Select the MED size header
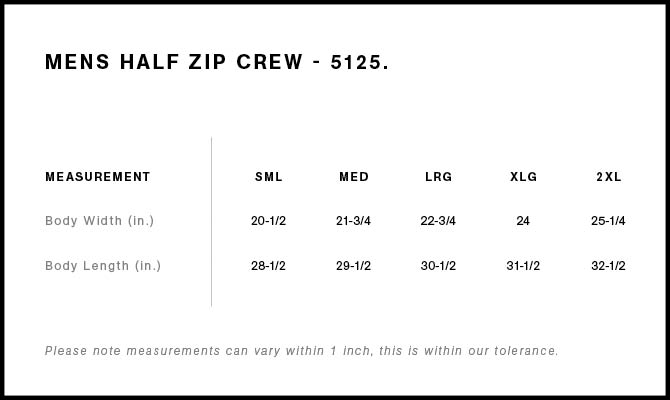 click(354, 177)
